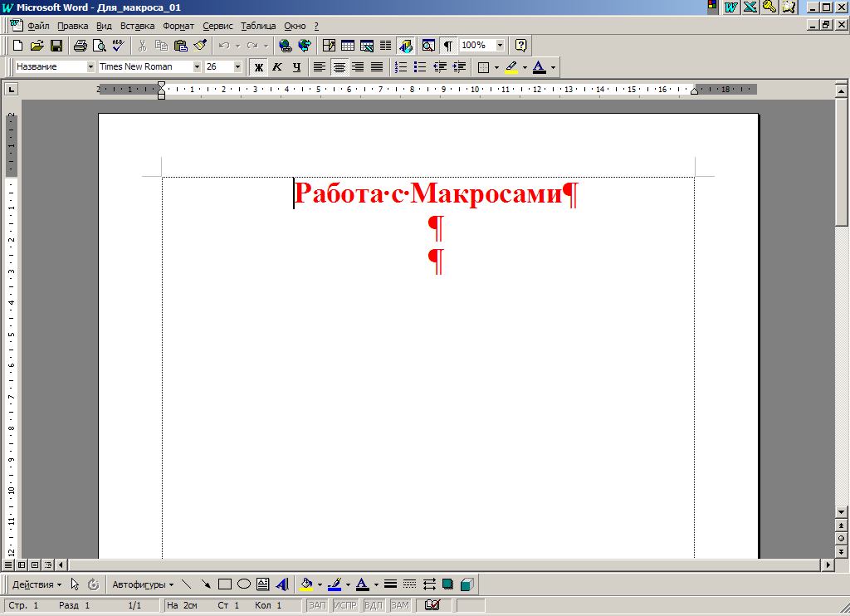
Task: Expand the style dropdown showing Название
Action: [x=90, y=66]
